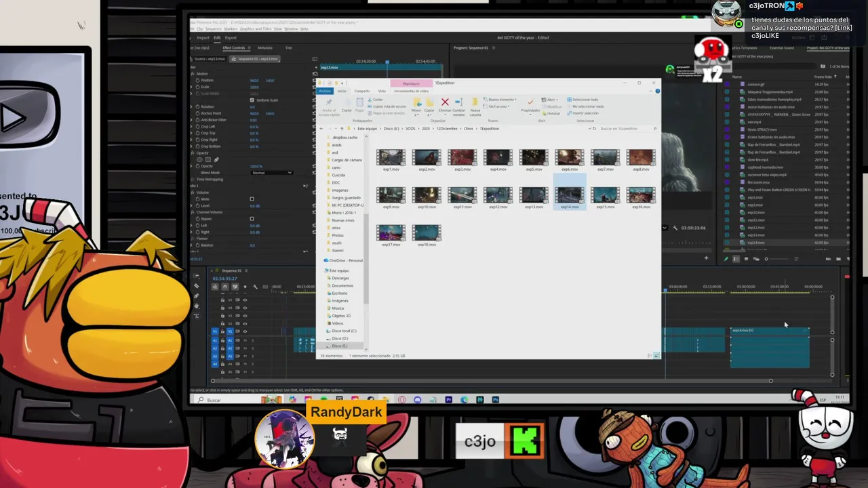Screen dimensions: 868x488
Task: Select the Pen tool beside the timeline
Action: (196, 296)
